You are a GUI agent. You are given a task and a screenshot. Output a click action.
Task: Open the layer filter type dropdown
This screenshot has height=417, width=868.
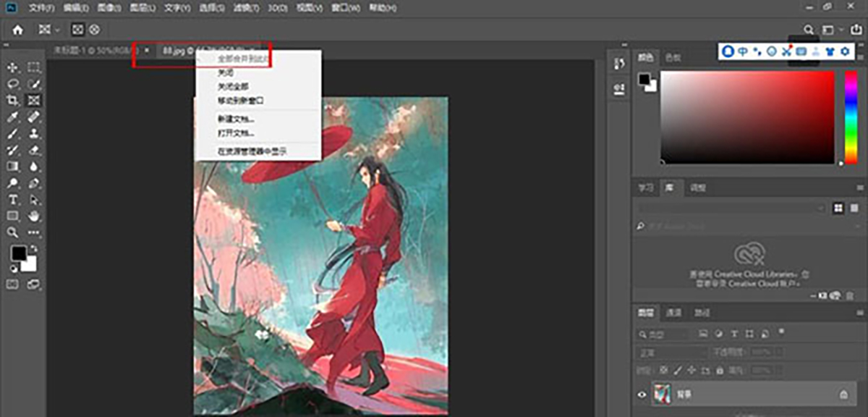tap(663, 334)
